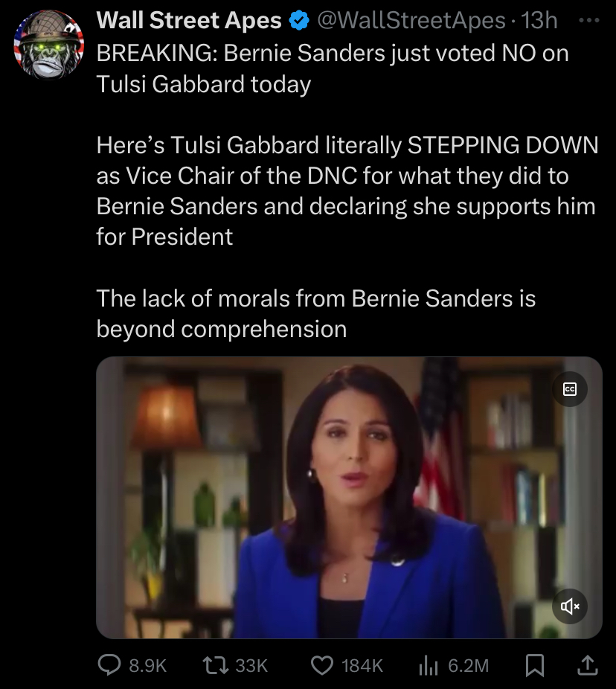Like the post with heart icon
The width and height of the screenshot is (616, 689).
point(322,665)
